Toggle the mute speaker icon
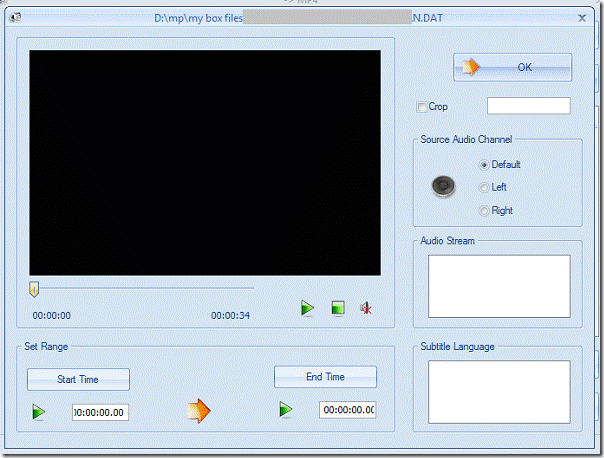Image resolution: width=604 pixels, height=458 pixels. point(366,308)
